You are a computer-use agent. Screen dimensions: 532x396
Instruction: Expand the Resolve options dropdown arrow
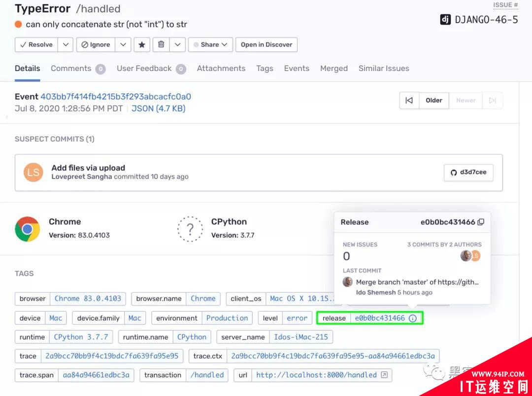tap(66, 44)
